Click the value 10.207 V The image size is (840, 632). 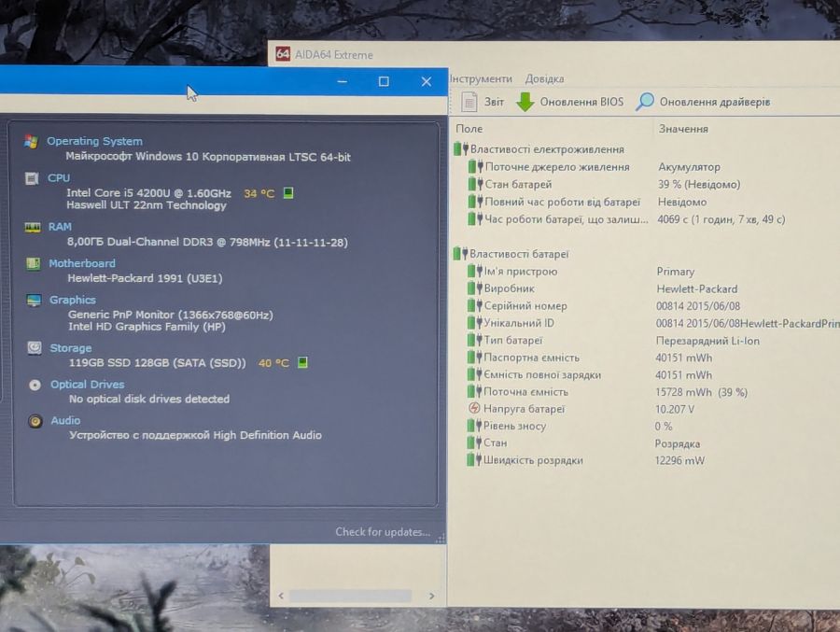tap(675, 409)
